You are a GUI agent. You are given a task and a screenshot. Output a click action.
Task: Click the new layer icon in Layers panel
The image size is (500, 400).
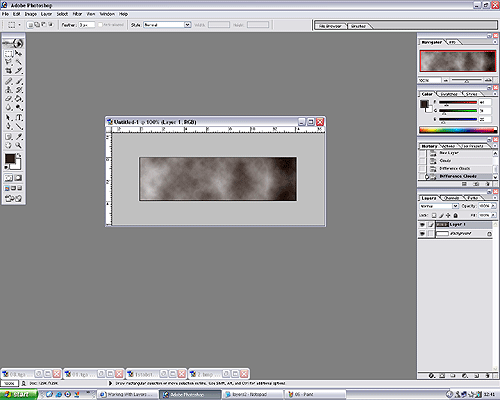coord(477,376)
